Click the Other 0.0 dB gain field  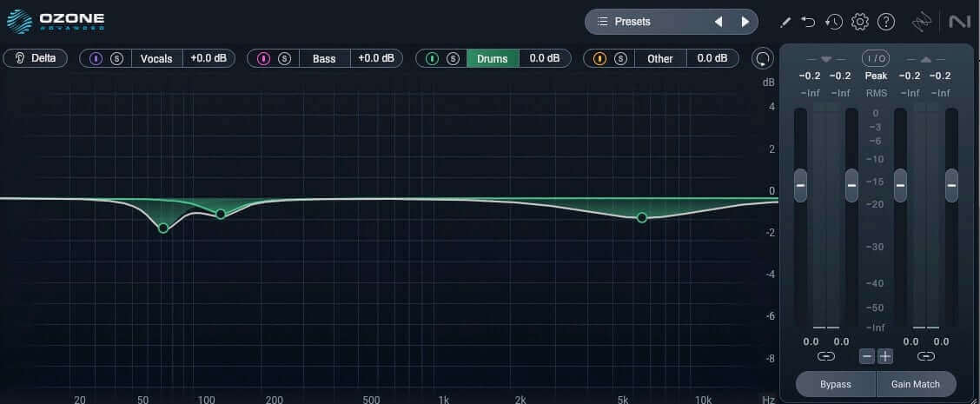712,58
